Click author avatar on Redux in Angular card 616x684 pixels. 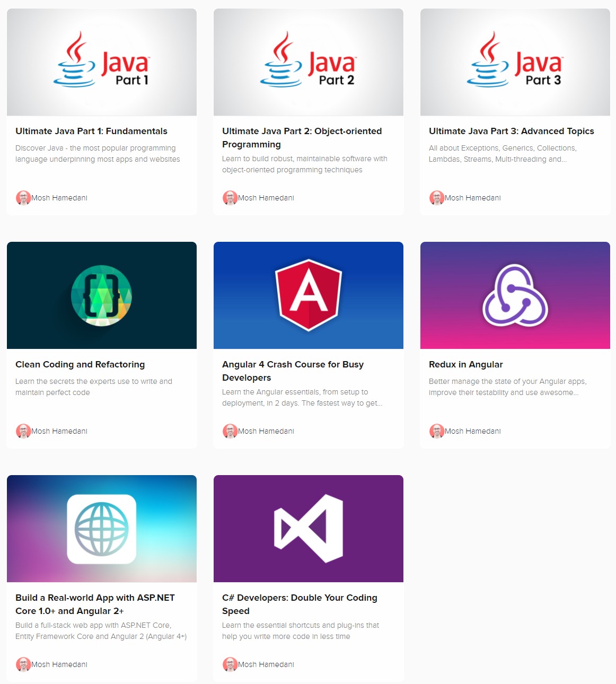coord(437,431)
